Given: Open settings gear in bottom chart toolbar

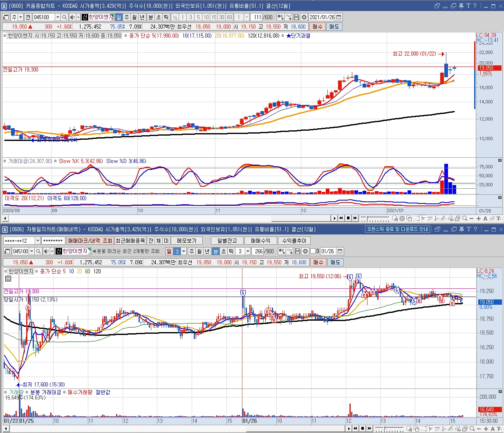Looking at the screenshot, I should tap(305, 251).
